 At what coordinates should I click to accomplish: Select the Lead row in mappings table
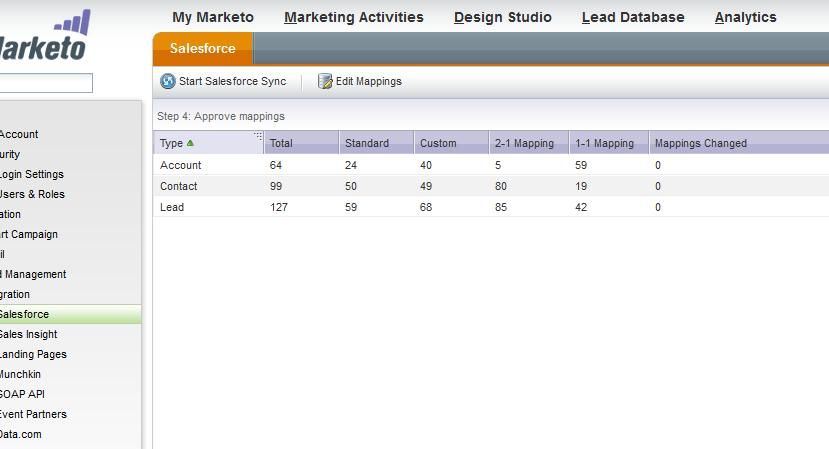point(172,207)
